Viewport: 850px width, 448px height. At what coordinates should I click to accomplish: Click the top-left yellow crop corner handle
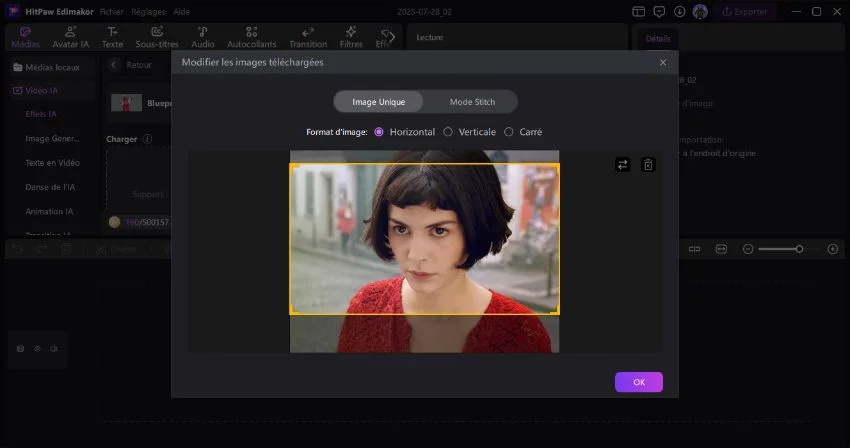293,168
